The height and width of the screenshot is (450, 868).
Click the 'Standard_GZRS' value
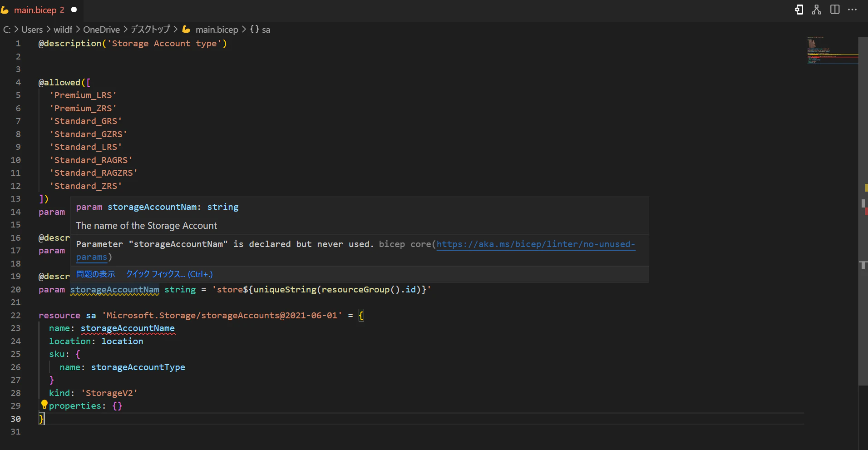pyautogui.click(x=89, y=134)
